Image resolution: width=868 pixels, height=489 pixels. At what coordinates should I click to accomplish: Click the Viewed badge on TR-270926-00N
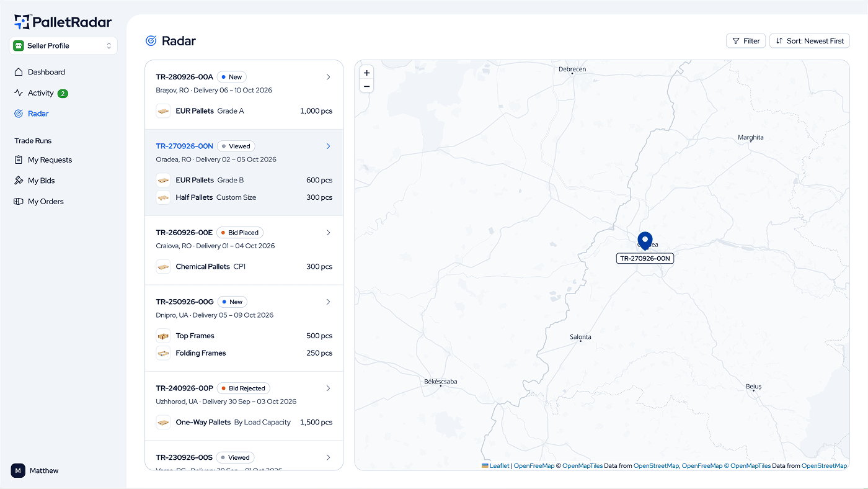tap(236, 146)
